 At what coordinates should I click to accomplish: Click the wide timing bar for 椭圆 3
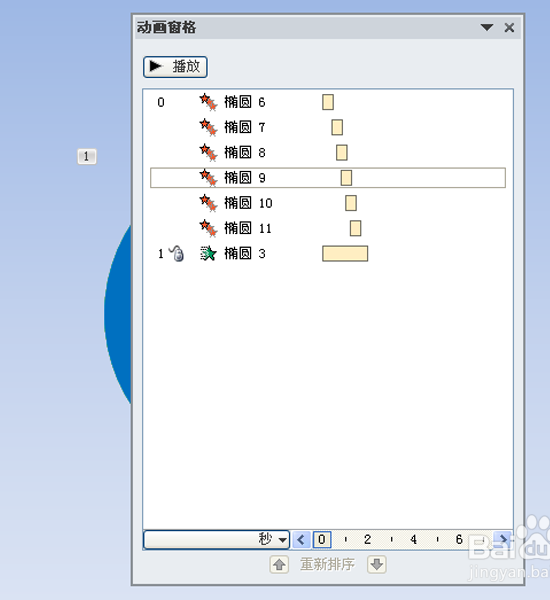345,254
